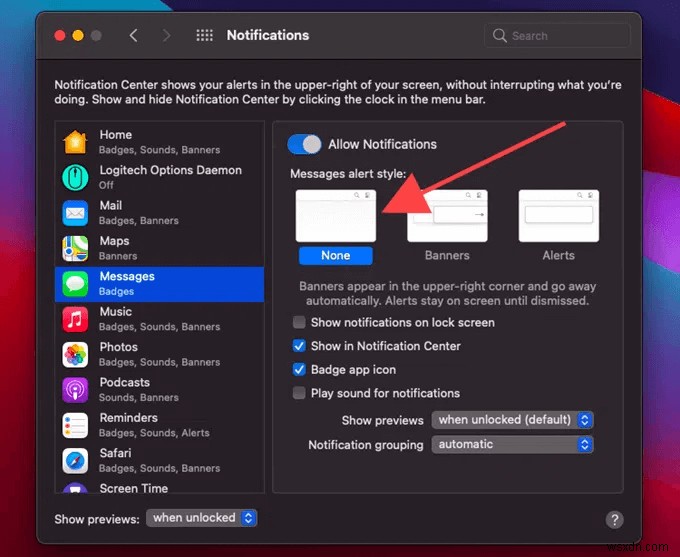Click the red close window button

60,36
